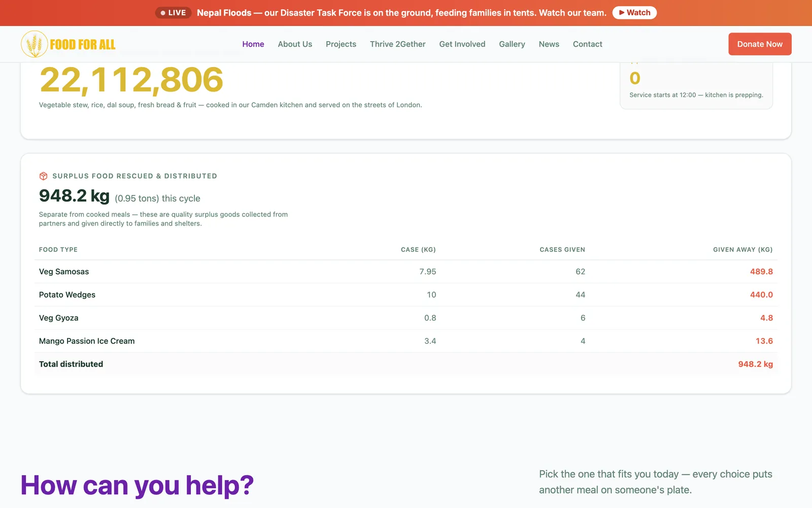Open the Home nav item
This screenshot has width=812, height=508.
pyautogui.click(x=253, y=44)
